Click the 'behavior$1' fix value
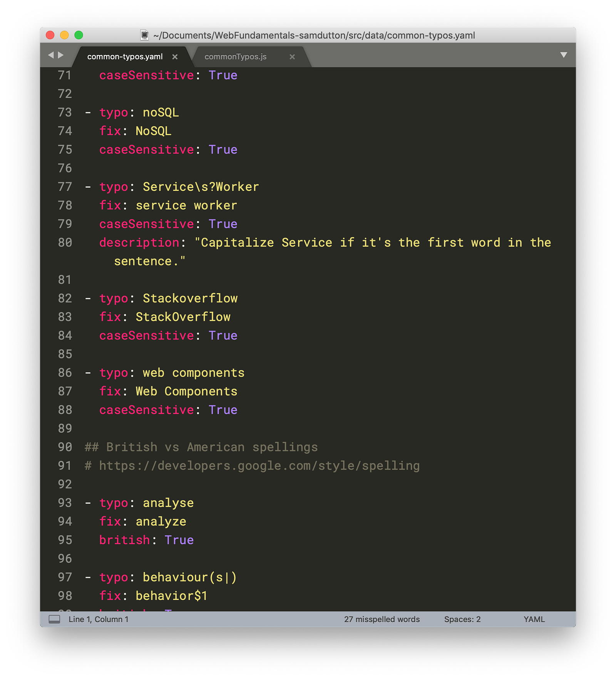 point(172,596)
